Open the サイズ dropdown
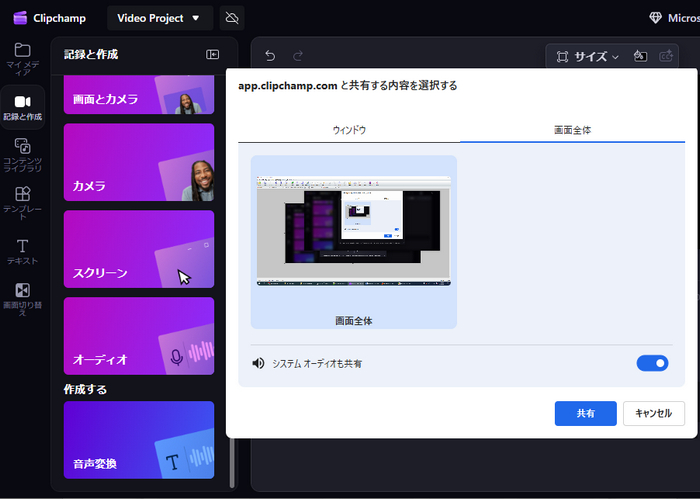Viewport: 700px width, 500px height. tap(587, 57)
